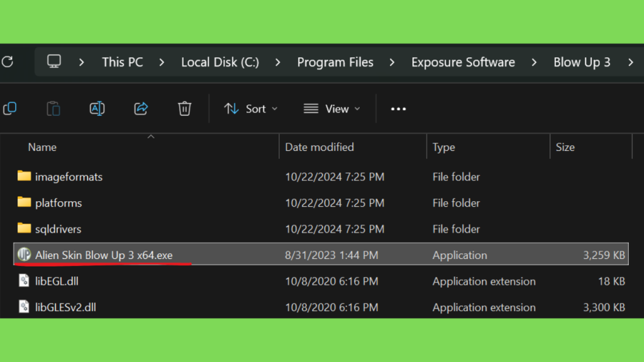The width and height of the screenshot is (644, 362).
Task: Expand chevron after This PC
Action: pyautogui.click(x=162, y=62)
